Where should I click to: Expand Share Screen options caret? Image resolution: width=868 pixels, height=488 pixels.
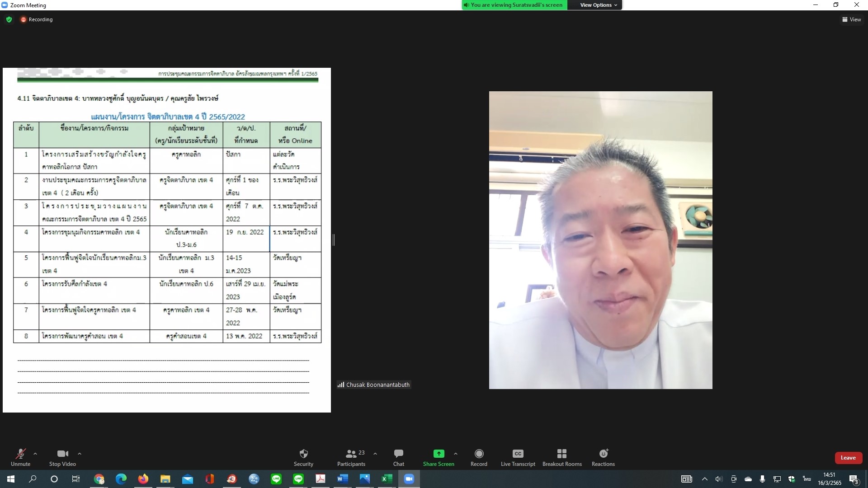[x=455, y=454]
